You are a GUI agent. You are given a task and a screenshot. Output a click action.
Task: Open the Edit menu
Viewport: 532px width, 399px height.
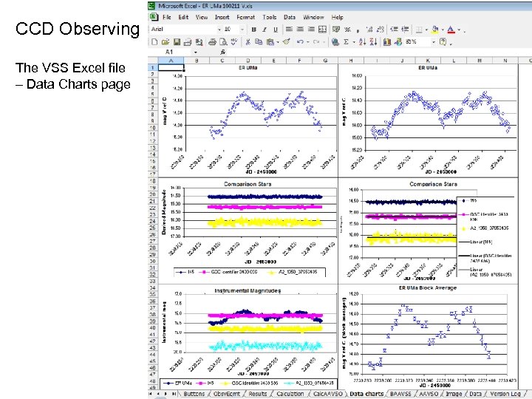(183, 17)
